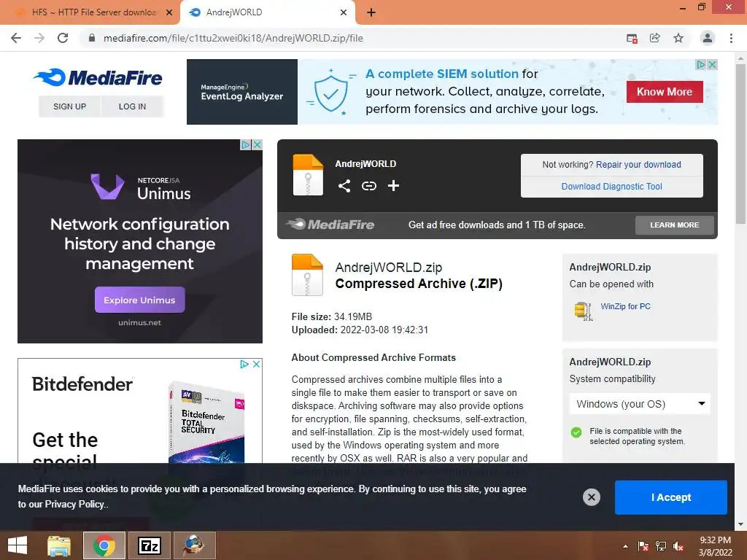Click the AndrejWORLD.zip file name heading

(x=389, y=267)
